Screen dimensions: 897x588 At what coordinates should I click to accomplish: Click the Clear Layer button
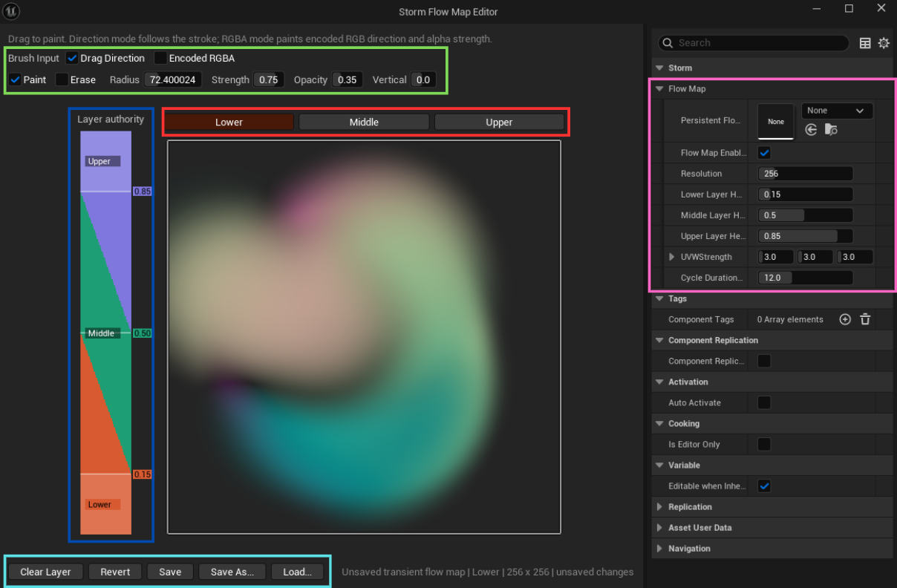pos(45,572)
